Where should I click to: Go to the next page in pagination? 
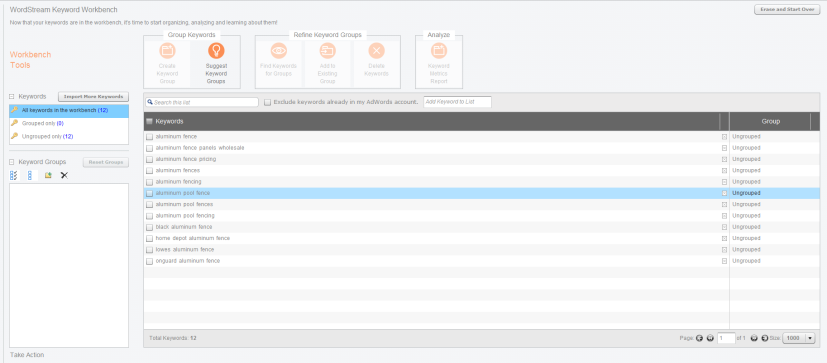(x=754, y=338)
